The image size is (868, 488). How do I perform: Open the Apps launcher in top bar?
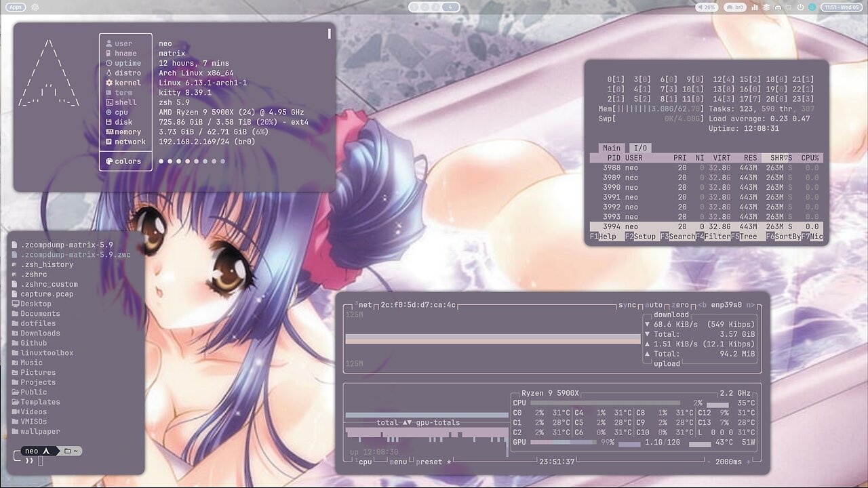coord(16,7)
